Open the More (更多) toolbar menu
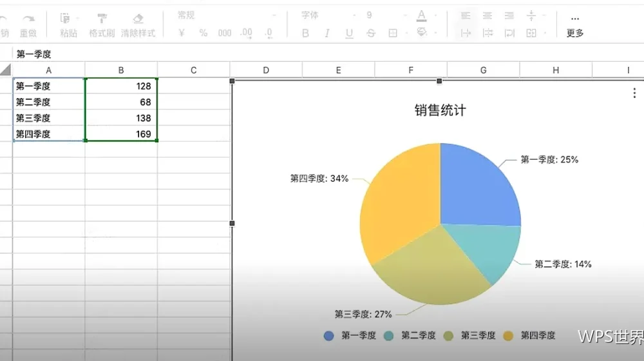 (x=575, y=26)
